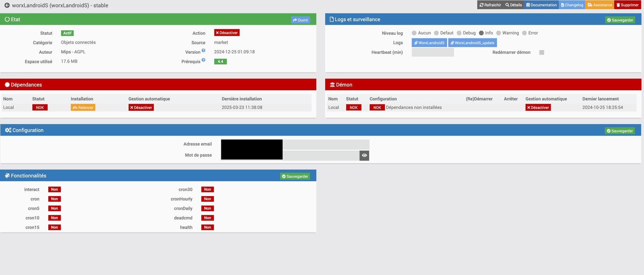The image size is (644, 275).
Task: Save the Fonctionnalités panel
Action: 295,176
